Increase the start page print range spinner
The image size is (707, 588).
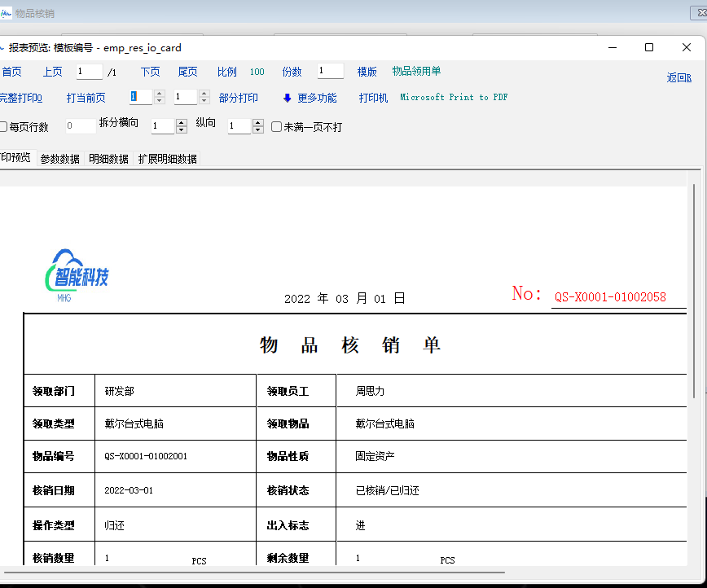160,94
